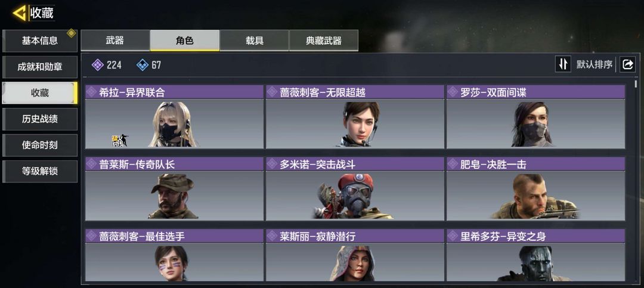
Task: Click the share export icon
Action: tap(627, 64)
